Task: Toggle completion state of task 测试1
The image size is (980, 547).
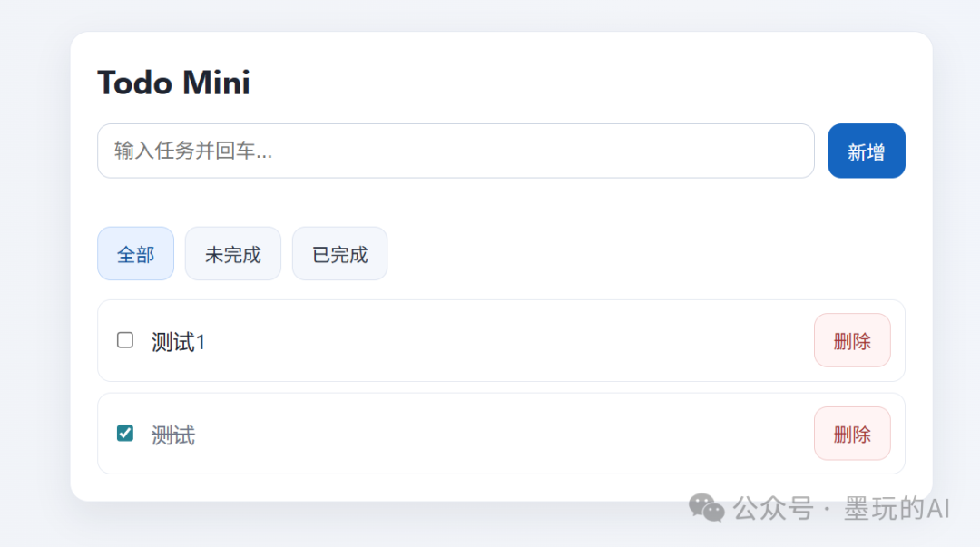Action: click(x=125, y=339)
